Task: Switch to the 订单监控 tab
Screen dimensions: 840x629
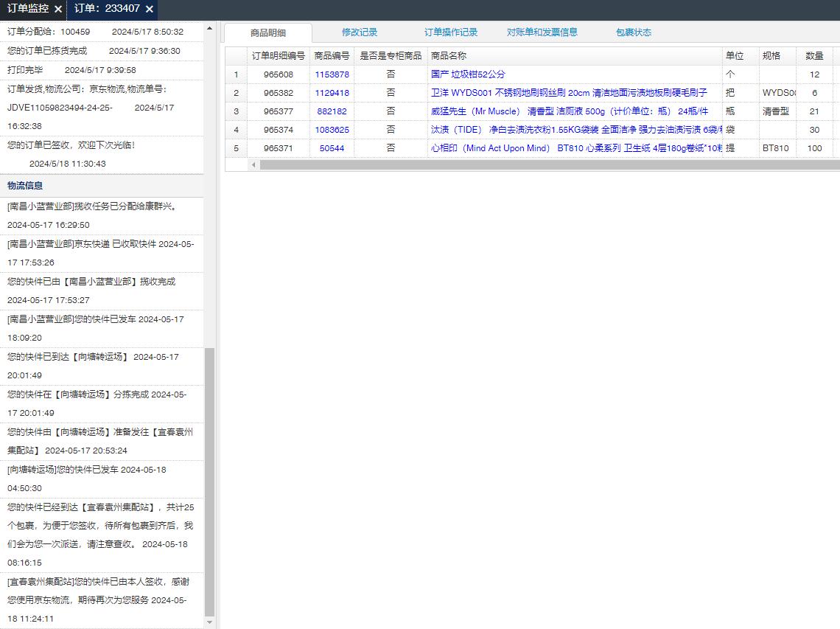Action: coord(28,9)
